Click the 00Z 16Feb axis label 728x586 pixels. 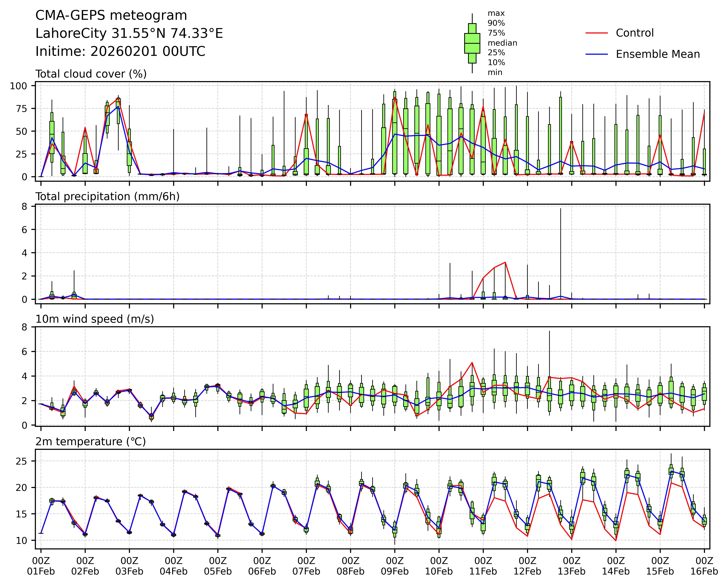coord(704,566)
